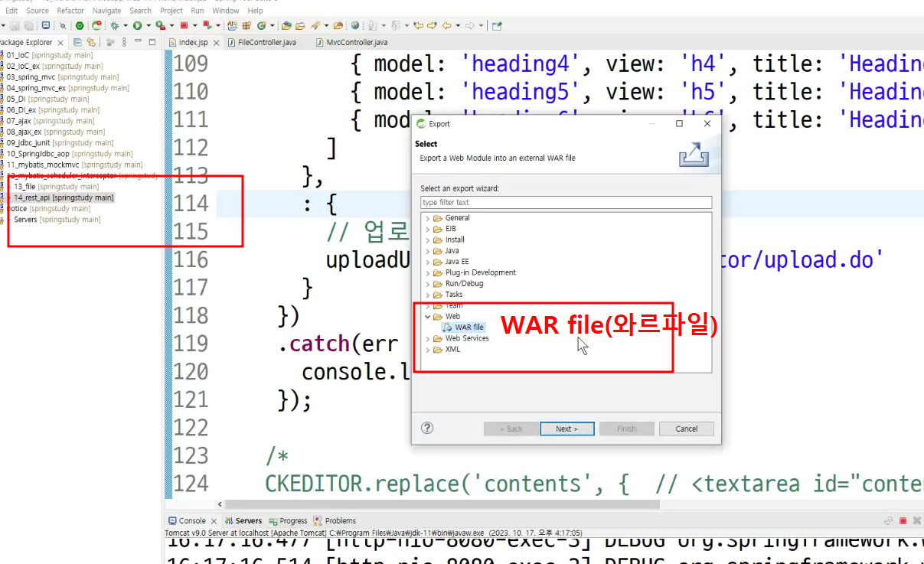The width and height of the screenshot is (924, 564).
Task: Click the Save All toolbar icon
Action: coord(28,25)
